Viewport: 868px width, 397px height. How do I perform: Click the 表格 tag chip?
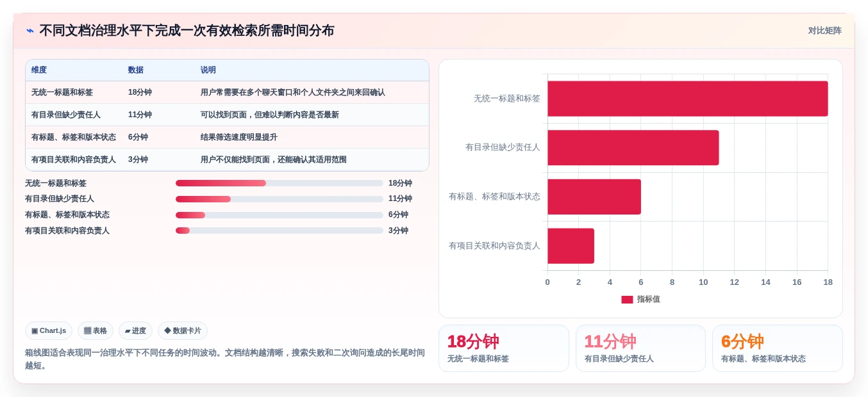click(96, 331)
